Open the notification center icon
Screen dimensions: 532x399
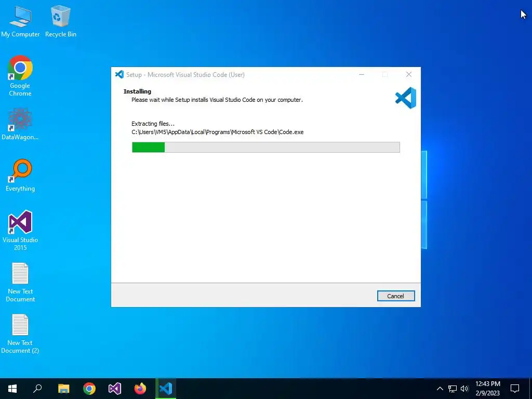[x=515, y=389]
